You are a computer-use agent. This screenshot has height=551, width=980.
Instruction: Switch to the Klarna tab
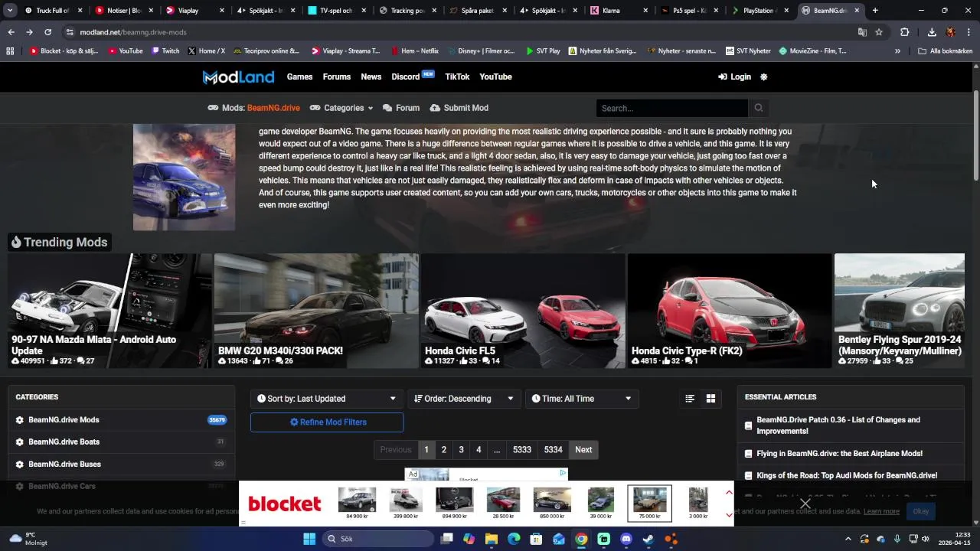point(619,11)
